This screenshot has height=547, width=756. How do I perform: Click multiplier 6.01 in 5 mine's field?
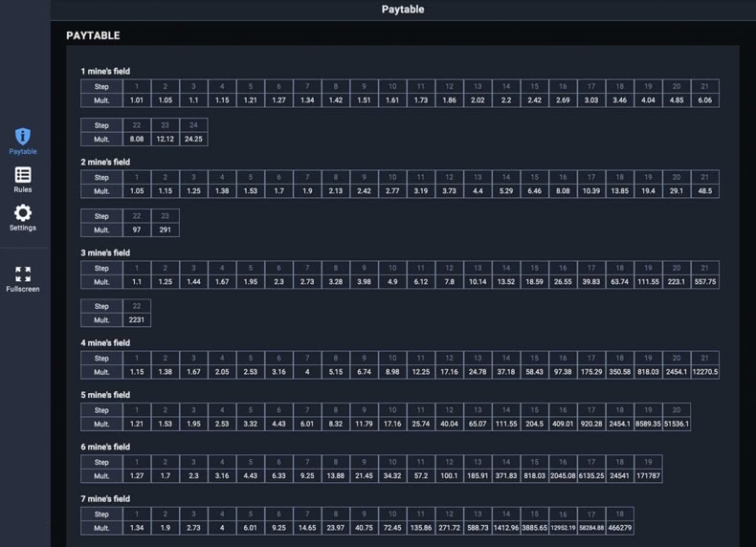pyautogui.click(x=307, y=424)
